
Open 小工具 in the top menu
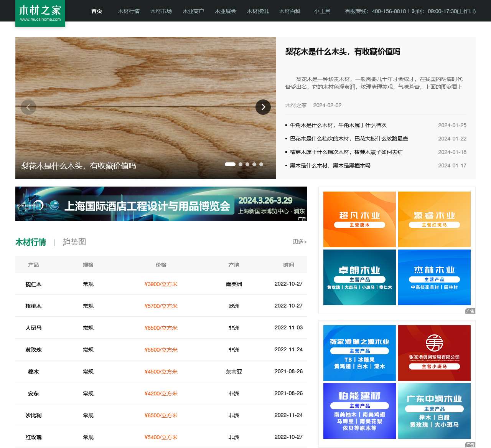[x=322, y=11]
